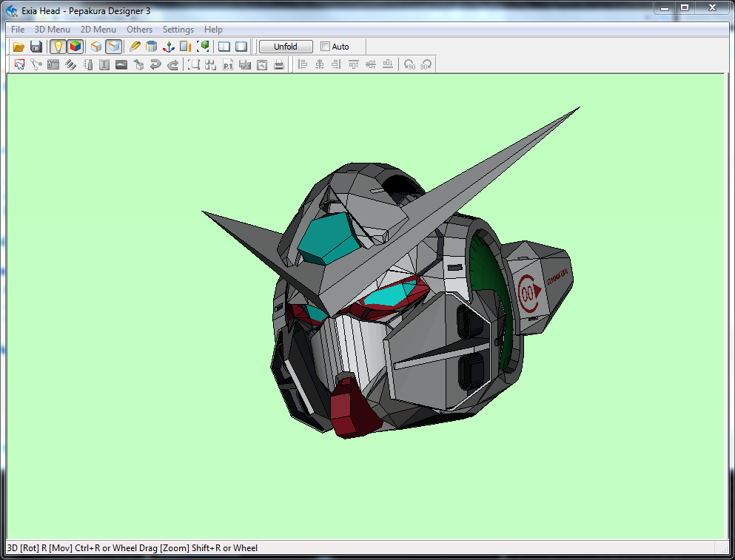Open the File menu
Screen dimensions: 735x560
(x=18, y=30)
